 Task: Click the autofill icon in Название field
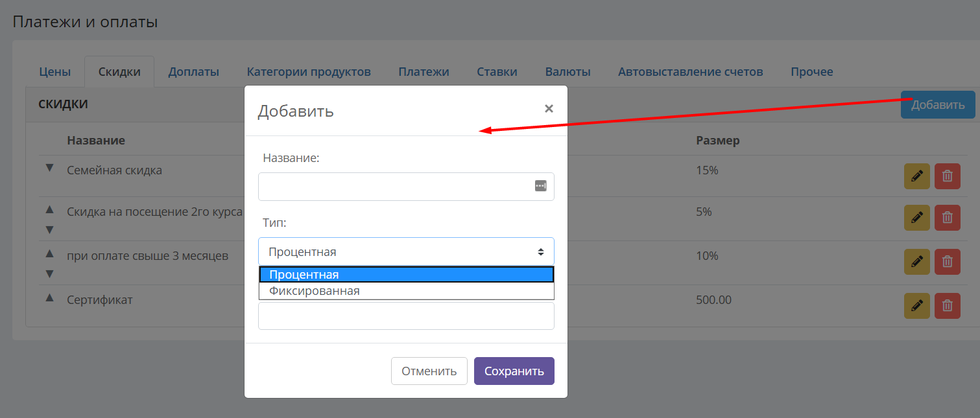click(541, 186)
